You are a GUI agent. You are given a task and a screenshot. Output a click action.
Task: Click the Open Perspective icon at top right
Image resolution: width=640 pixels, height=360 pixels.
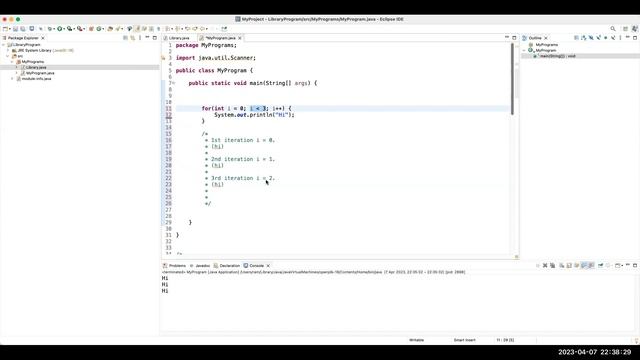click(625, 29)
